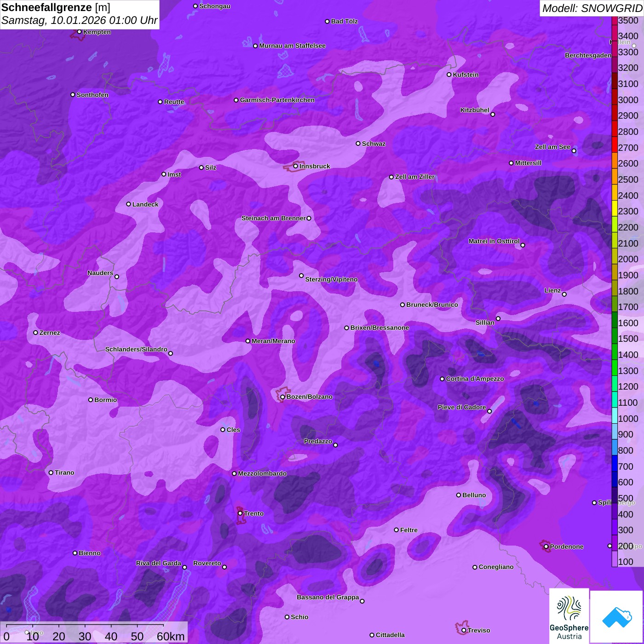Click the Sillian location dot
The width and height of the screenshot is (644, 644).
(498, 318)
